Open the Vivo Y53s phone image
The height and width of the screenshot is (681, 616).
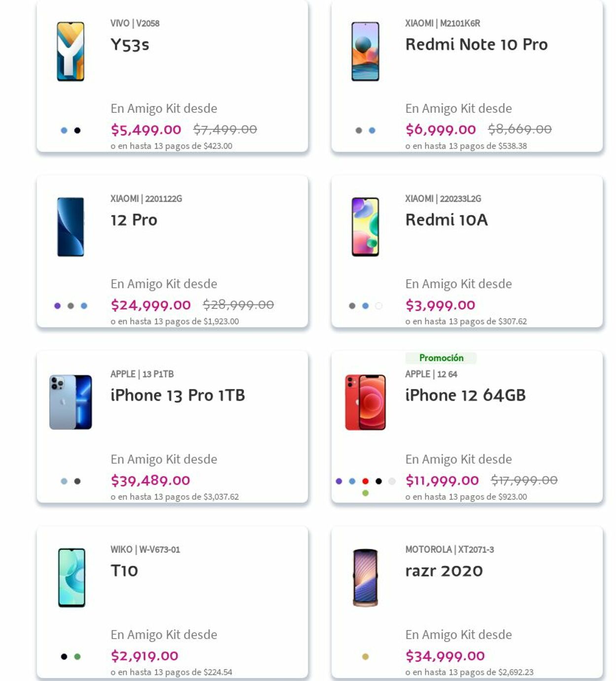70,51
